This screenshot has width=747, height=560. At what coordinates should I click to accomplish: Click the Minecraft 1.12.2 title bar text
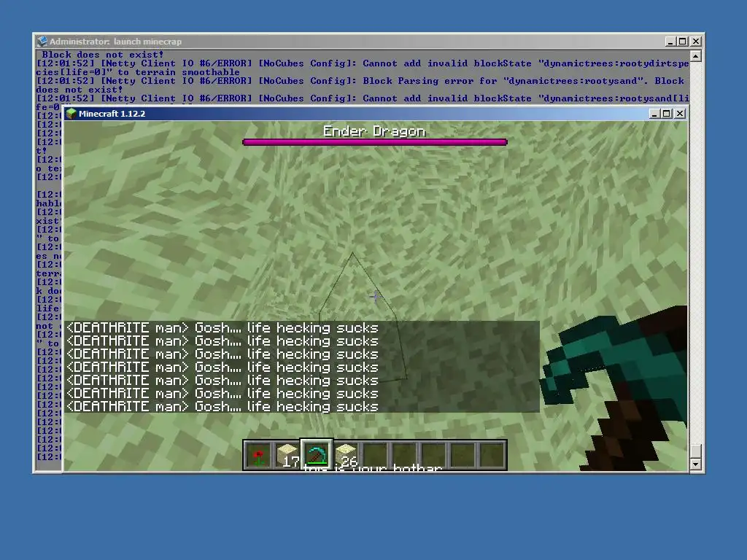click(112, 113)
